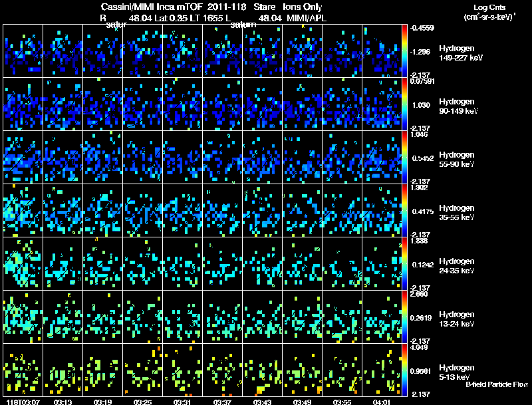Viewport: 532px width, 405px height.
Task: Click the 2.660 color scale value
Action: pyautogui.click(x=419, y=294)
